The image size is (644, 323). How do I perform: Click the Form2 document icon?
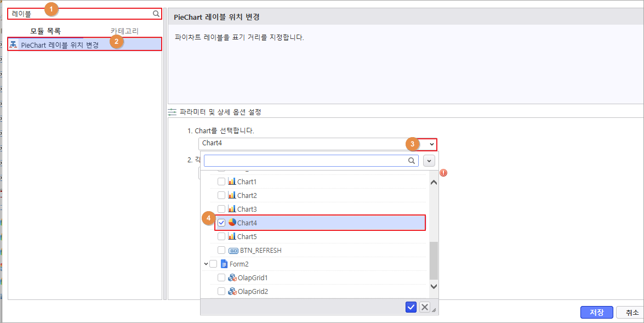(x=224, y=264)
